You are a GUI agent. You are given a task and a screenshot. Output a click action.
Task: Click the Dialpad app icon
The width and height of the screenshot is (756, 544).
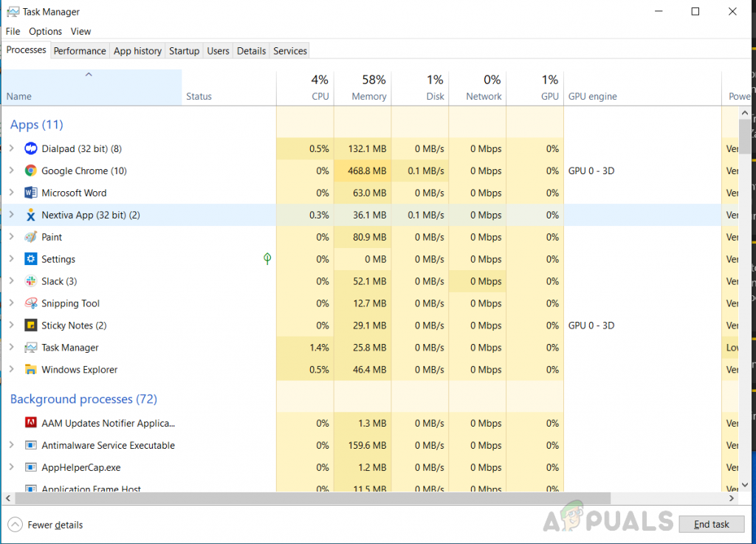31,148
